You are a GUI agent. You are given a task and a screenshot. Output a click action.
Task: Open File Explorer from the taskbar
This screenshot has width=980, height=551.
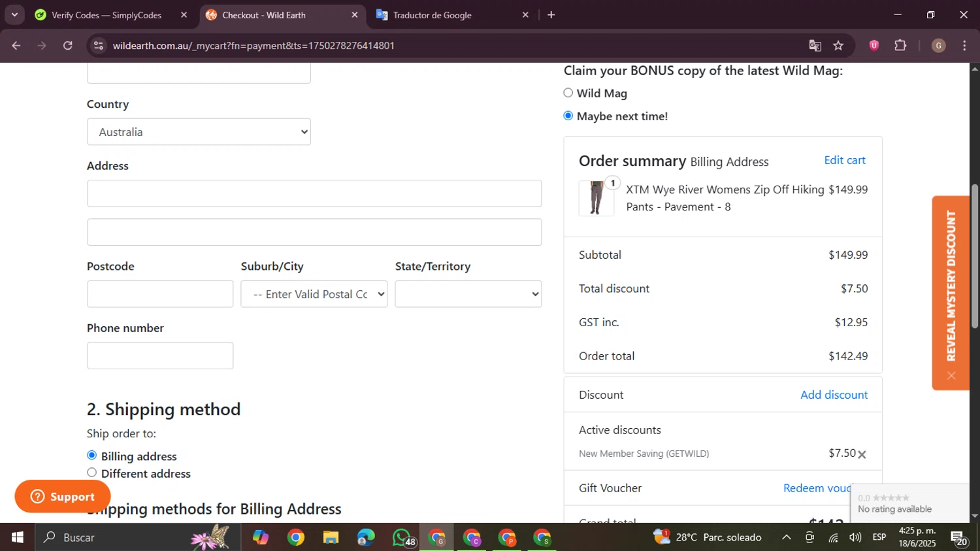tap(331, 537)
